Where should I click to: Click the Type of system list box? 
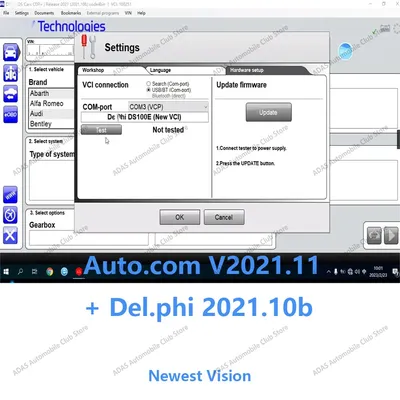52,180
